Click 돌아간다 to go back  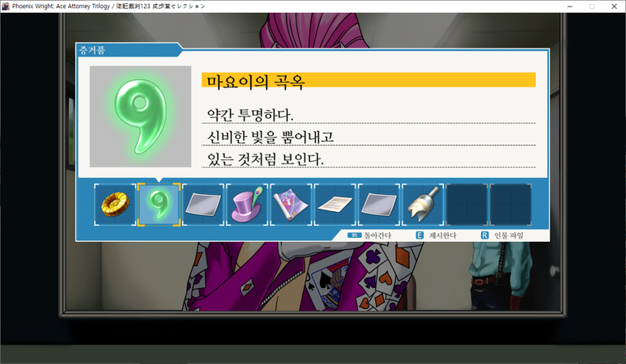pyautogui.click(x=377, y=235)
